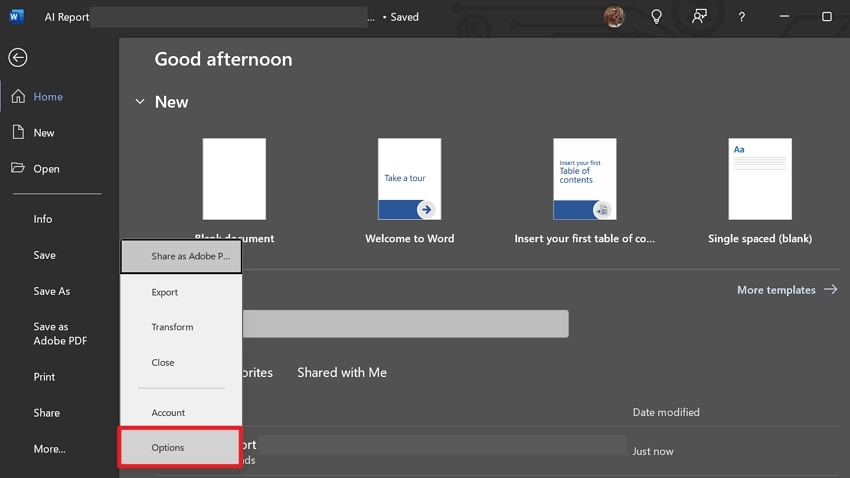Click the Good afternoon heading
850x478 pixels.
tap(223, 59)
